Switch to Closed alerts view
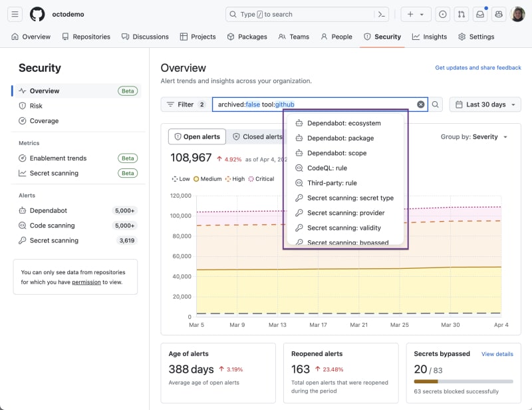 click(x=257, y=136)
